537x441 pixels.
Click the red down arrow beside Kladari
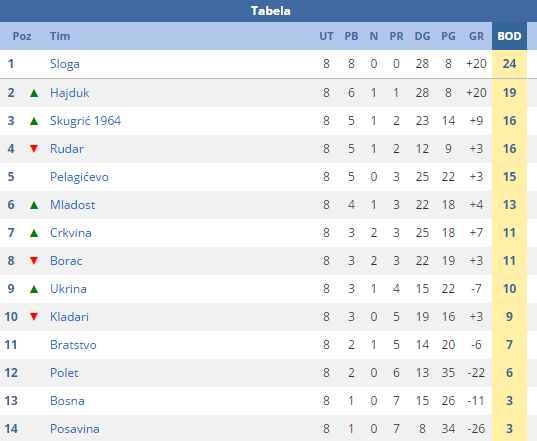tap(34, 317)
